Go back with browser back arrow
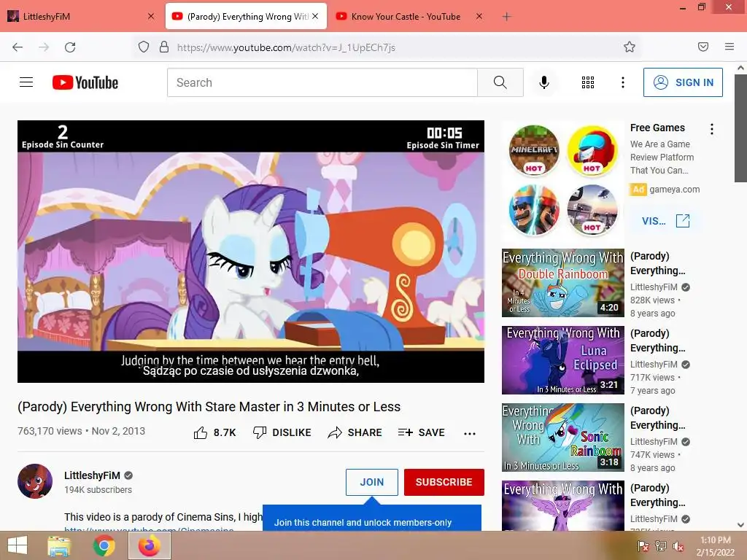This screenshot has width=747, height=560. (18, 47)
